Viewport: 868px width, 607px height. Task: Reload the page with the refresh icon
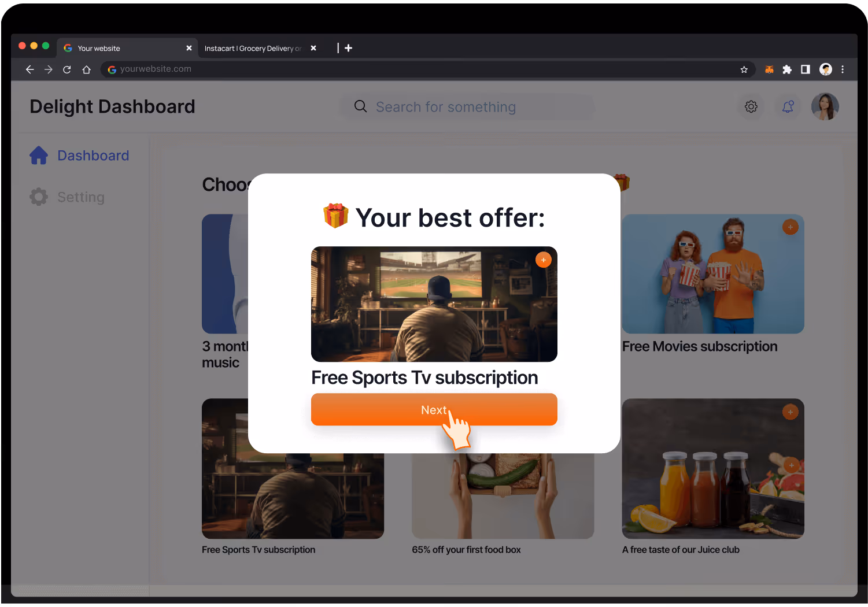tap(67, 69)
